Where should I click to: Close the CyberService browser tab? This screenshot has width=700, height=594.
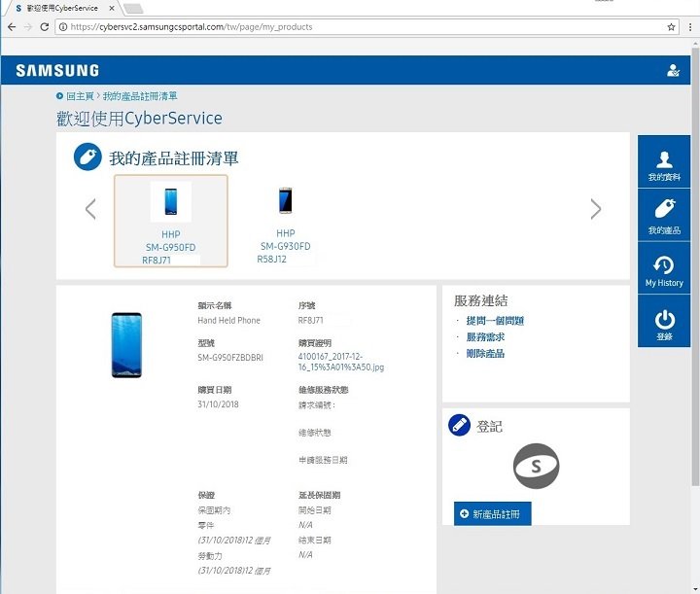click(x=112, y=8)
